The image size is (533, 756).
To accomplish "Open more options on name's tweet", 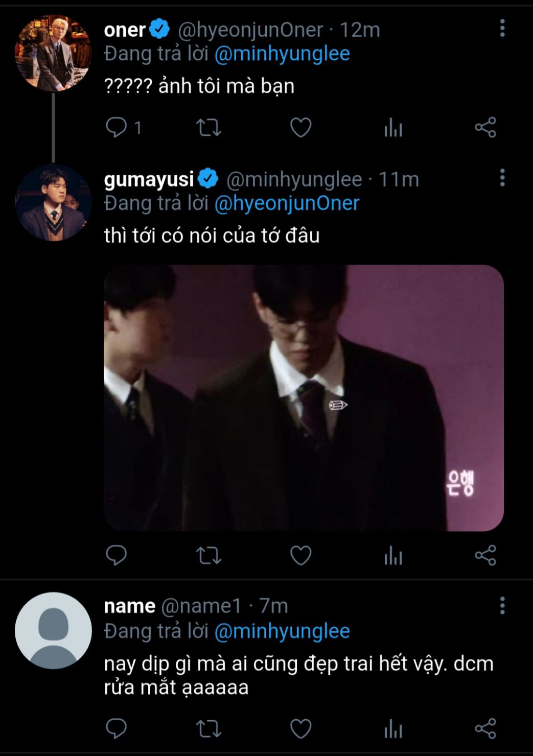I will pyautogui.click(x=502, y=605).
